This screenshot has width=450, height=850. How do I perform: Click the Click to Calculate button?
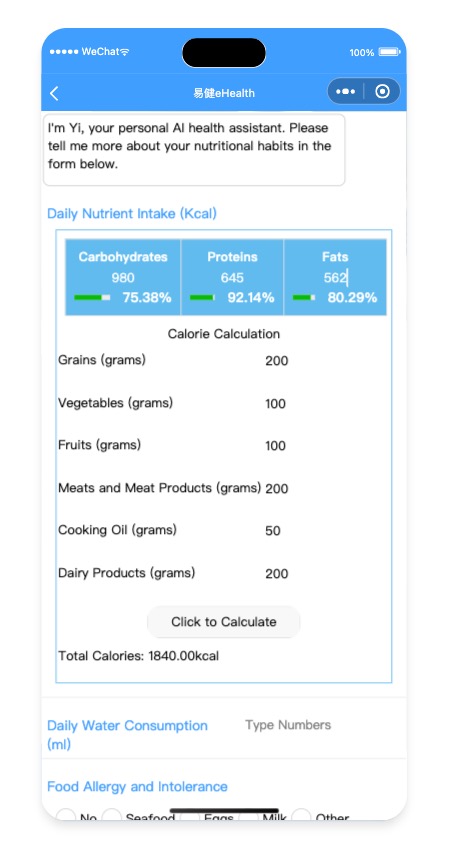[x=223, y=622]
